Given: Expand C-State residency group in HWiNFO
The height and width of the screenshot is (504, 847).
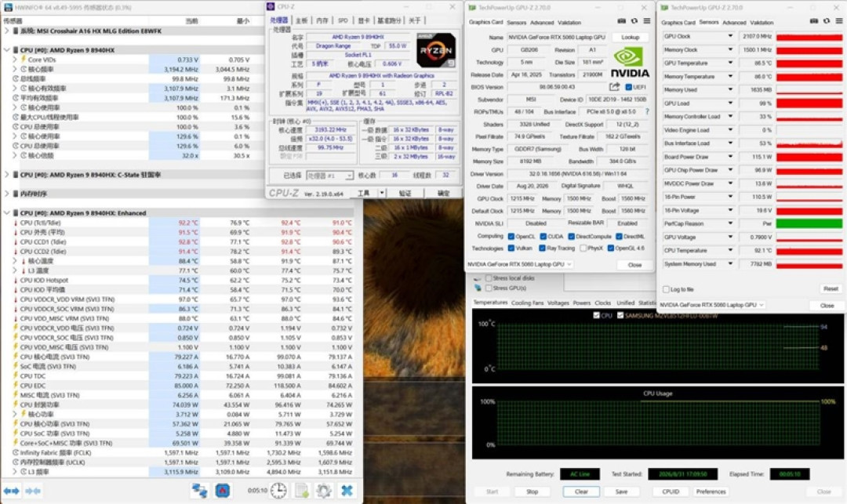Looking at the screenshot, I should tap(6, 174).
